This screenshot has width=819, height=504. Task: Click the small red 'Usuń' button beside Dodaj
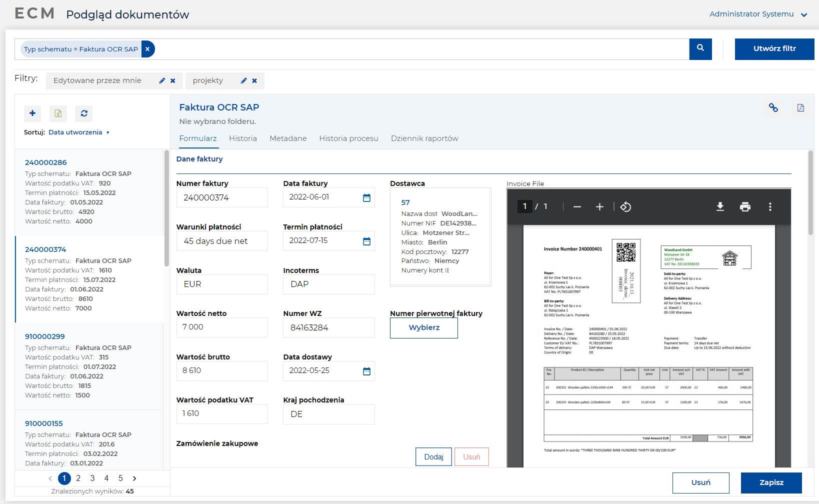click(x=471, y=457)
